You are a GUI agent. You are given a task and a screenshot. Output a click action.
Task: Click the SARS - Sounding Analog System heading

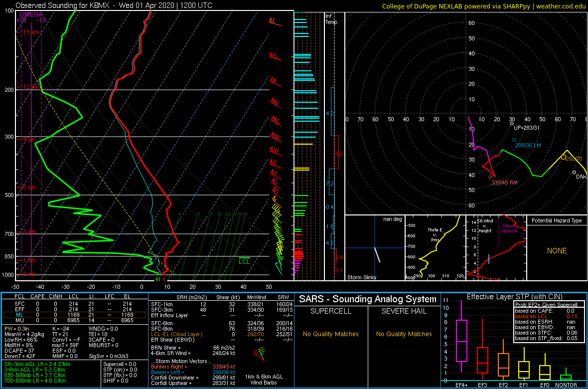(368, 299)
